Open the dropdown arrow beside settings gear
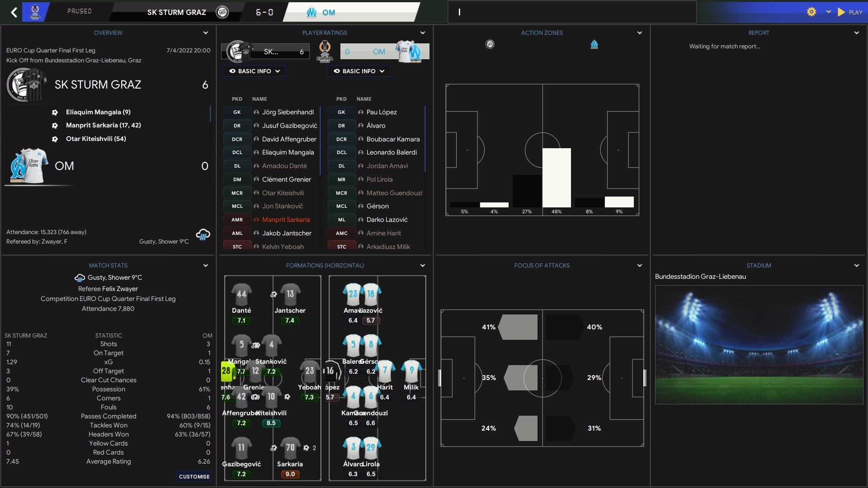The height and width of the screenshot is (488, 868). pos(828,12)
